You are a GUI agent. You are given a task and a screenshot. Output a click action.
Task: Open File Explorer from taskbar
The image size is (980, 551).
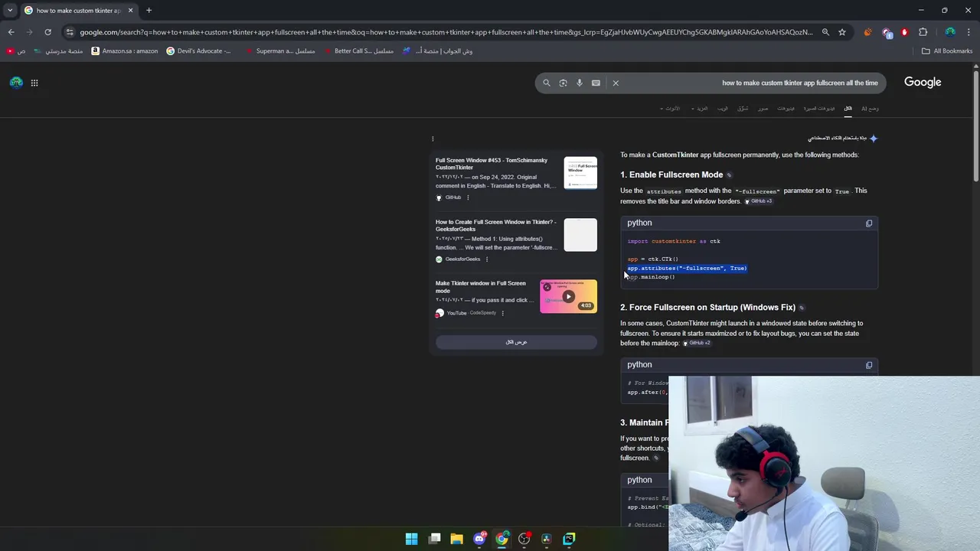point(456,539)
